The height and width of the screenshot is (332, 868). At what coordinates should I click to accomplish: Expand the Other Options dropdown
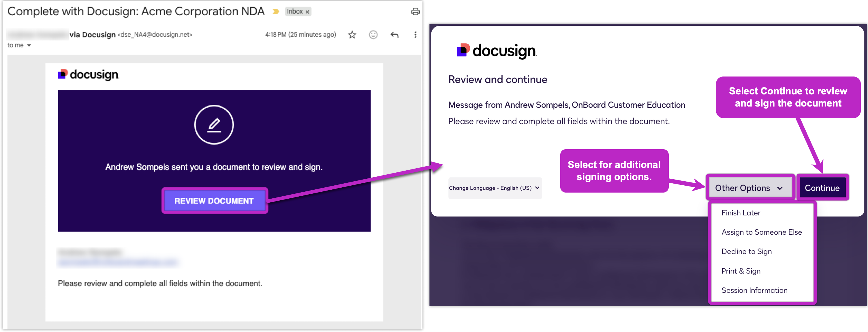(749, 188)
